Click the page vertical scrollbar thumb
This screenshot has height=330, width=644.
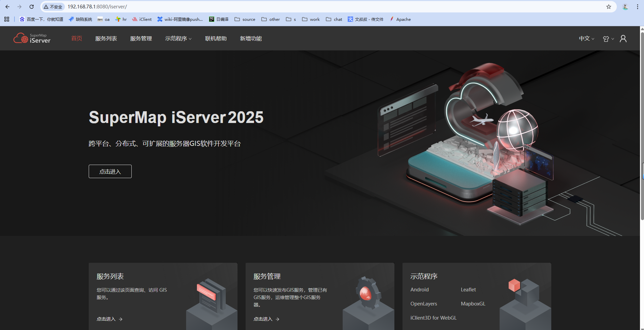(642, 126)
